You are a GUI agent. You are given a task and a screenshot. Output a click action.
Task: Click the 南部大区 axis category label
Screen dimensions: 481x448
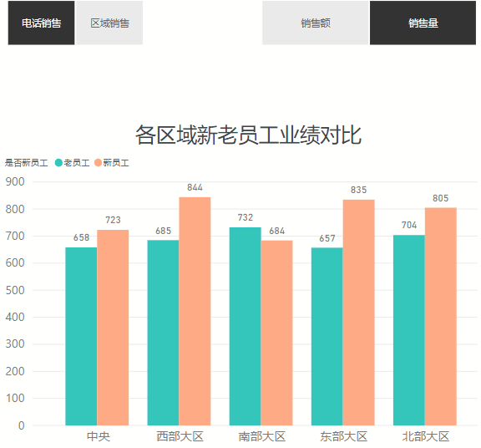(x=261, y=436)
